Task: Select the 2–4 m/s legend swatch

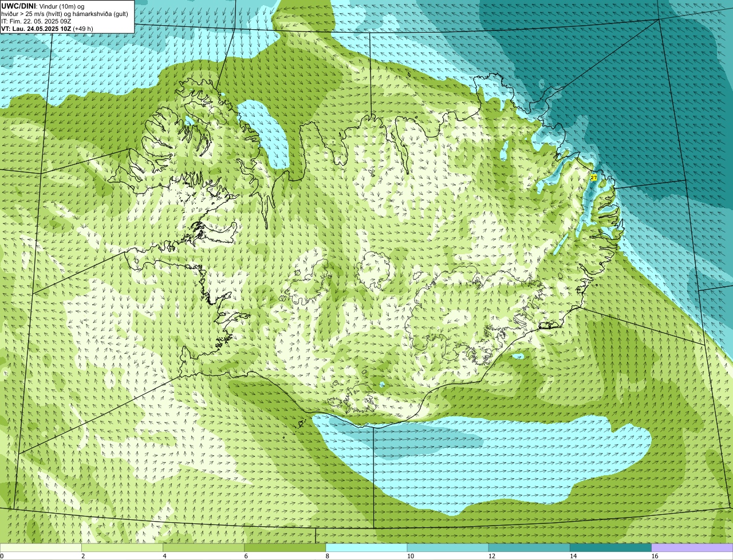Action: click(122, 548)
